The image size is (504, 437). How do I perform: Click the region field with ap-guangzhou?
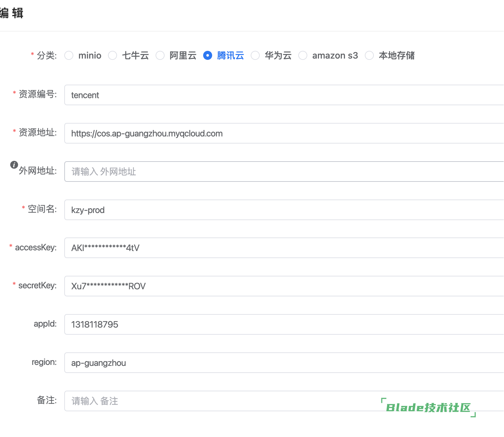pyautogui.click(x=284, y=363)
